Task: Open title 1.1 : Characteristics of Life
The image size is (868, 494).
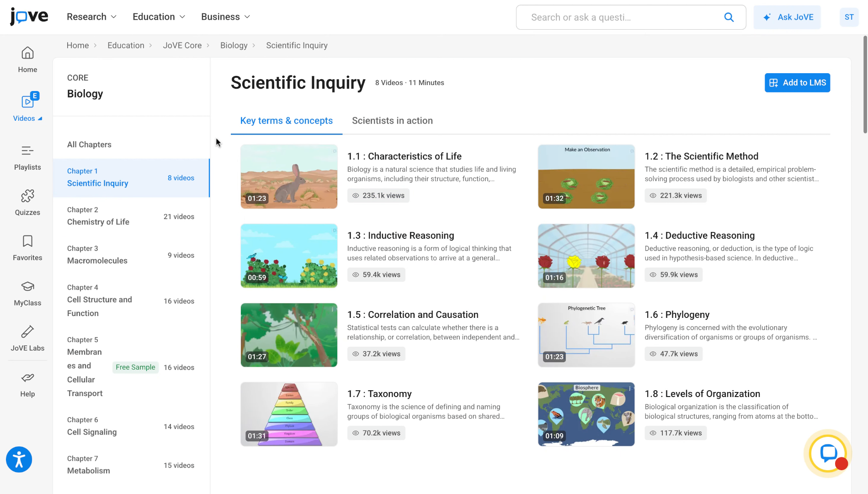Action: pyautogui.click(x=404, y=156)
